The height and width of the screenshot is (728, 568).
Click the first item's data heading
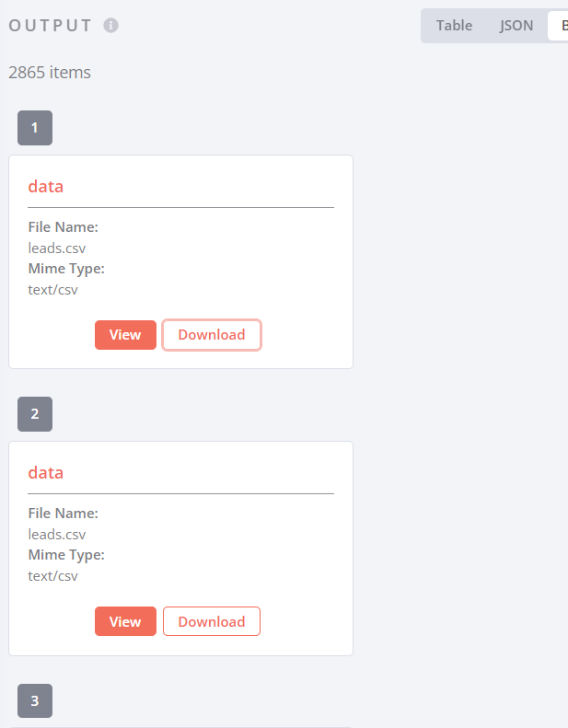point(45,186)
